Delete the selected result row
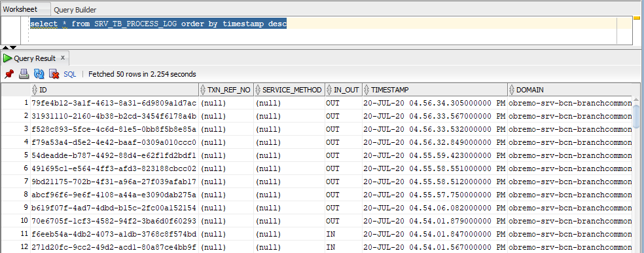This screenshot has width=644, height=253. tap(54, 74)
